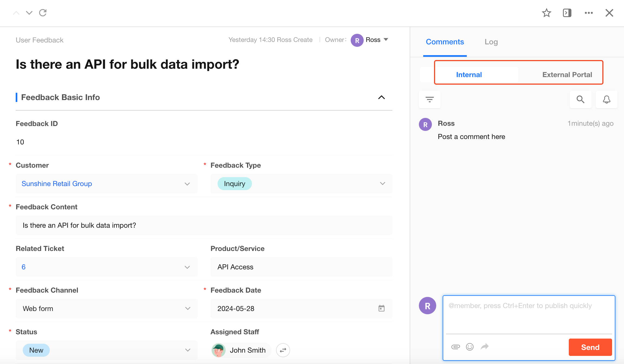The image size is (624, 364).
Task: Open the three-dot more options menu
Action: pyautogui.click(x=589, y=13)
